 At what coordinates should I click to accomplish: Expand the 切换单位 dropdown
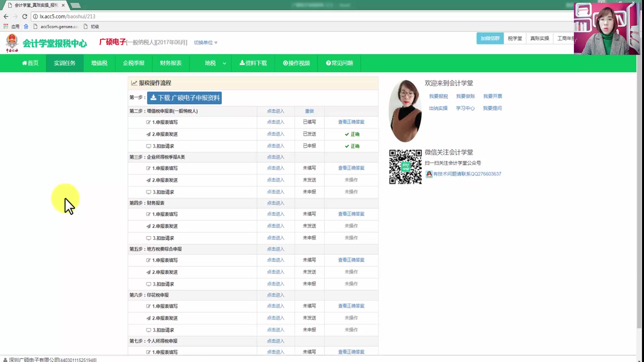tap(205, 43)
